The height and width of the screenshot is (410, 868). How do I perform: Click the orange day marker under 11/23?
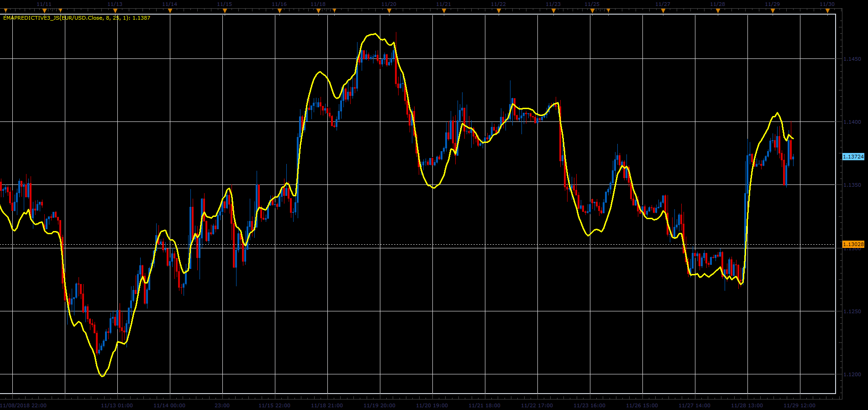(x=553, y=10)
